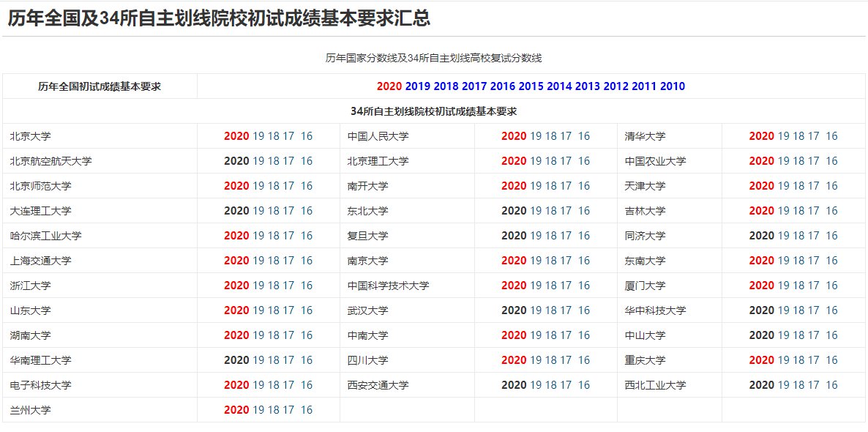Open 哈尔滨工业大学 2020 score link
This screenshot has width=868, height=432.
tap(236, 236)
